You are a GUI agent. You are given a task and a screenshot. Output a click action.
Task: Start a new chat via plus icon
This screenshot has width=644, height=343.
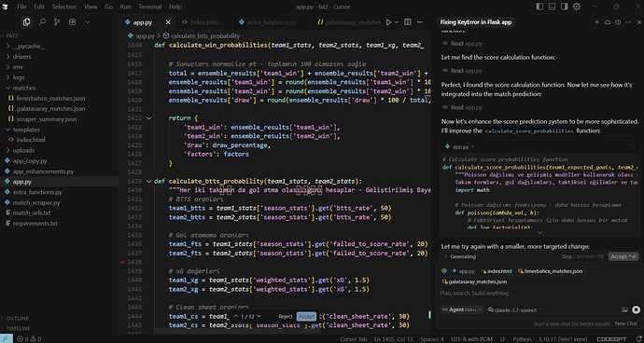tap(597, 22)
